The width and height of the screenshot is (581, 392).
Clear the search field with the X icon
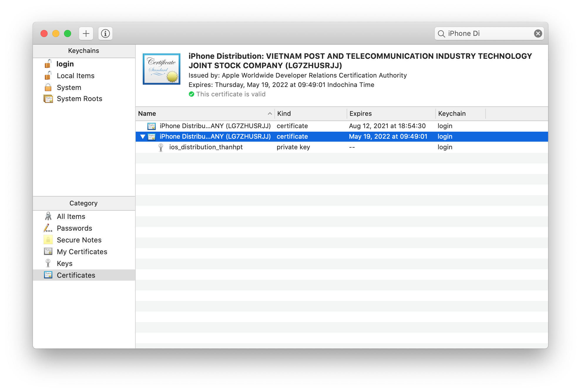[538, 33]
